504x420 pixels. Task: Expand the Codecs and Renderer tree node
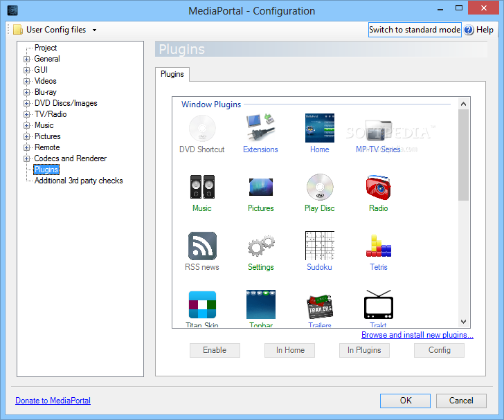coord(27,158)
